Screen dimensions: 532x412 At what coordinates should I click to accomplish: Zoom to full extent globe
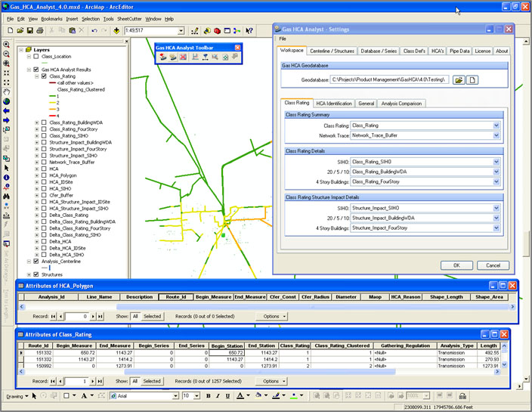click(x=6, y=101)
